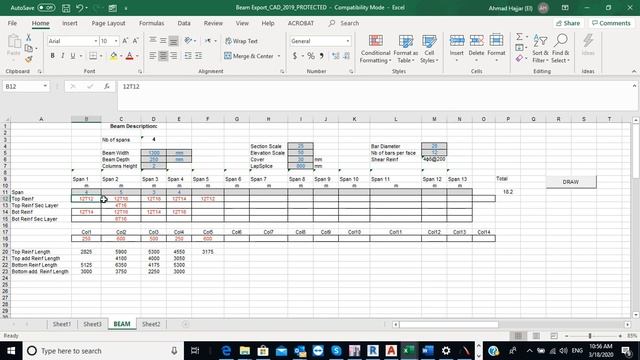The width and height of the screenshot is (640, 360).
Task: Open the Borders dropdown
Action: point(101,56)
